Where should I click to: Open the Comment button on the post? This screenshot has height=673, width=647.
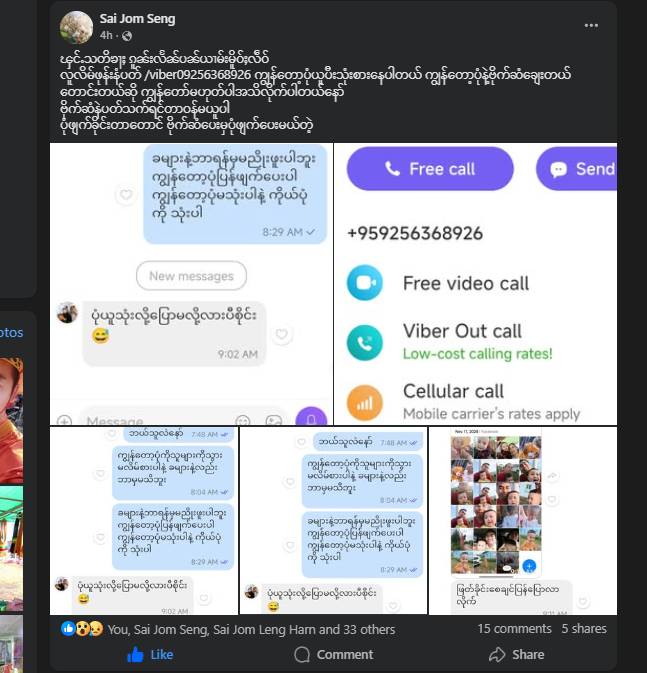point(334,655)
